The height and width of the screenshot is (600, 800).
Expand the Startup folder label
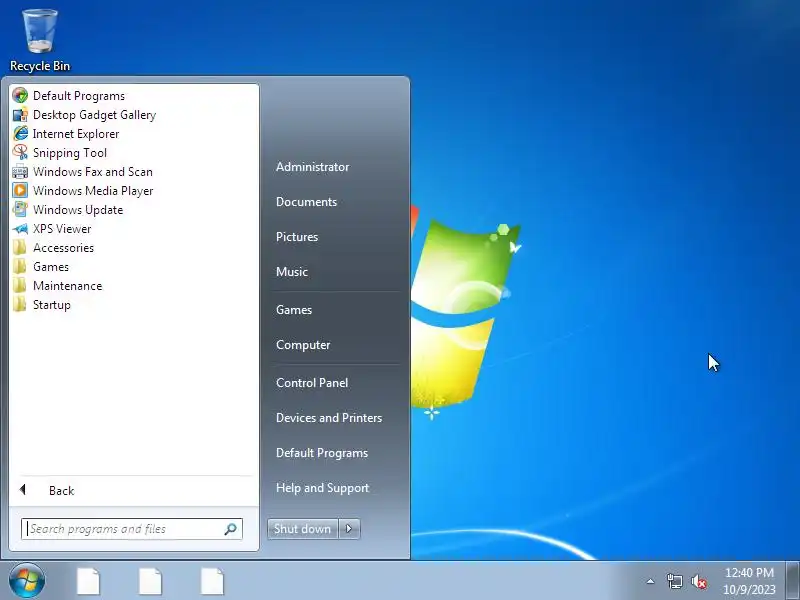pyautogui.click(x=52, y=305)
